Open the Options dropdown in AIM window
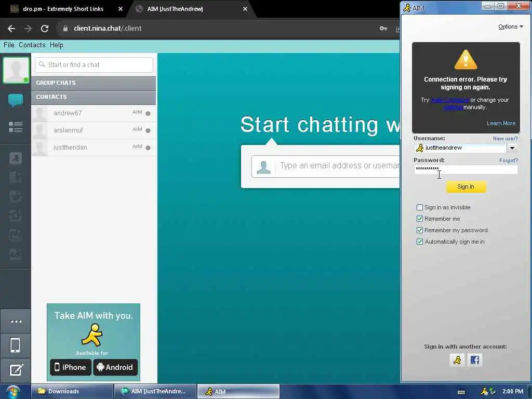The width and height of the screenshot is (532, 399). point(511,26)
